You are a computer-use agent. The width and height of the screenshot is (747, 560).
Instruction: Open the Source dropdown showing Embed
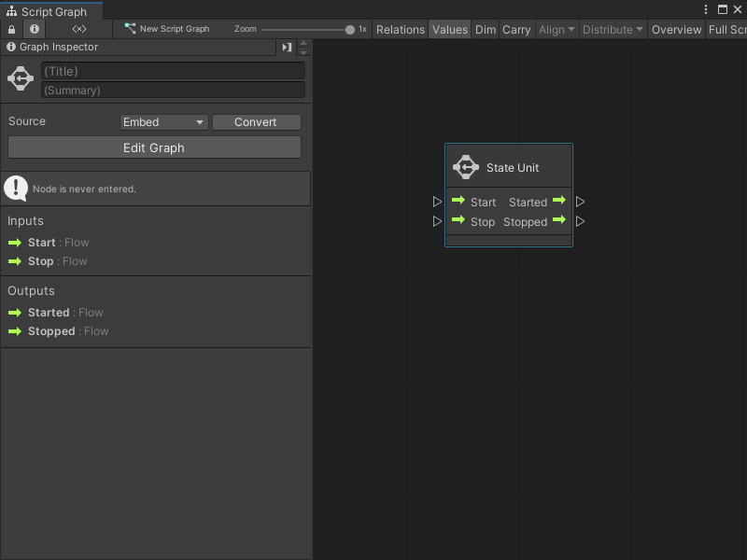[x=163, y=121]
